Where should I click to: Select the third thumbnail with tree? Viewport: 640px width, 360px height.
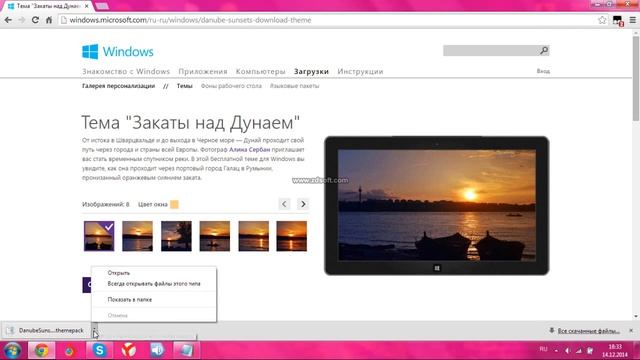point(176,236)
